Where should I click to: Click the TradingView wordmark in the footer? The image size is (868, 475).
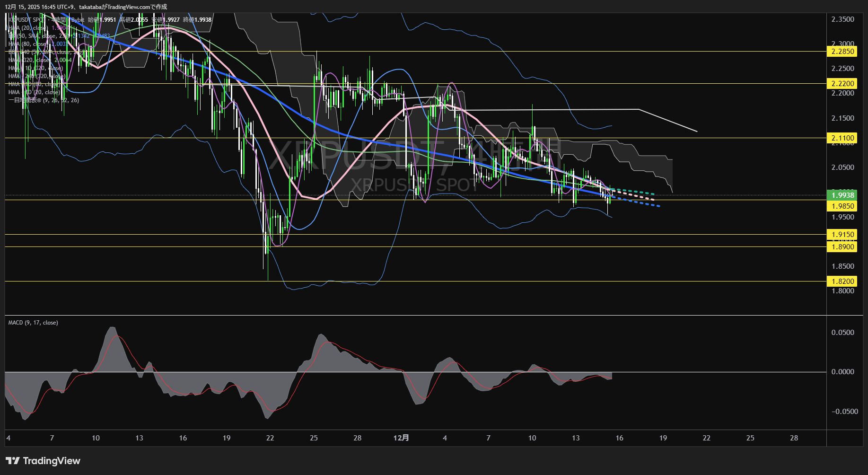[51, 461]
